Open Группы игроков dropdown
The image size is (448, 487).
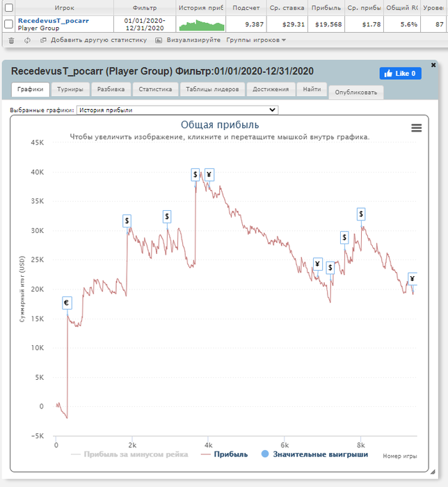coord(256,40)
